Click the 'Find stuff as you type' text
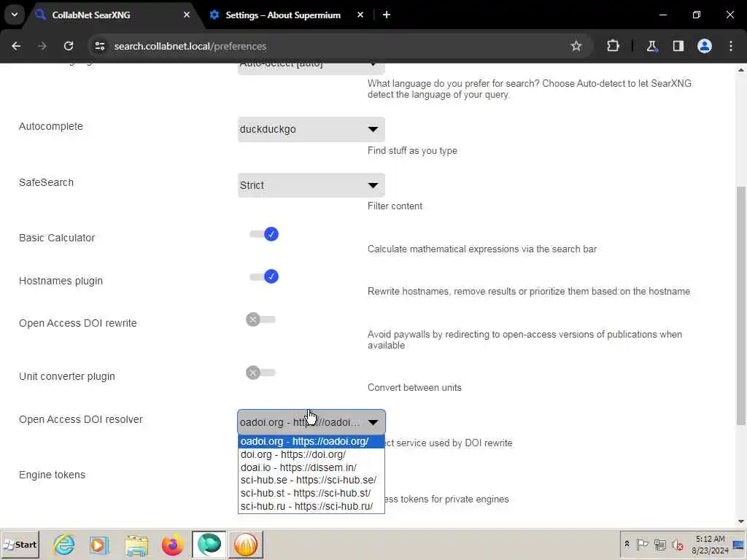747x560 pixels. point(412,150)
